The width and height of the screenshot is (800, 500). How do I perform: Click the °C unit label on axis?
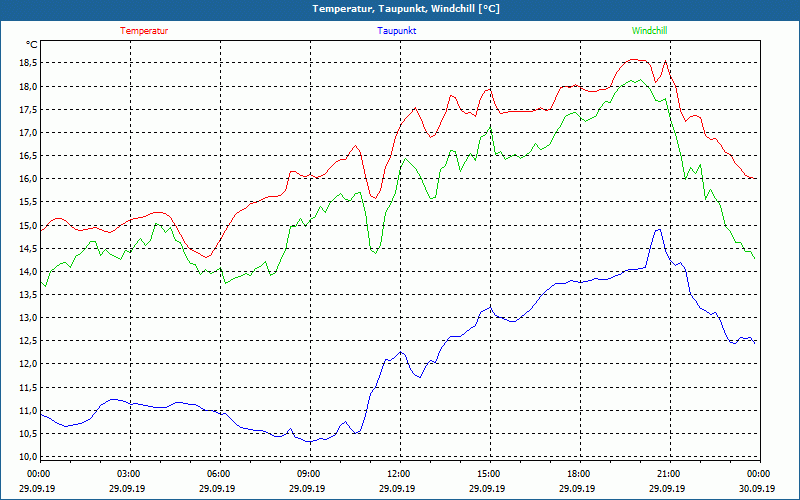[x=31, y=45]
